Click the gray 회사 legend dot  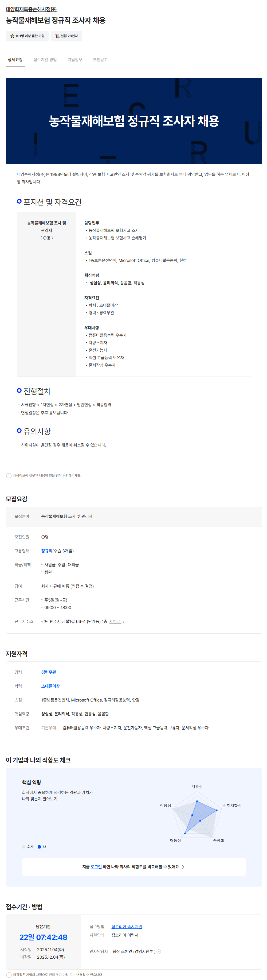tap(24, 846)
